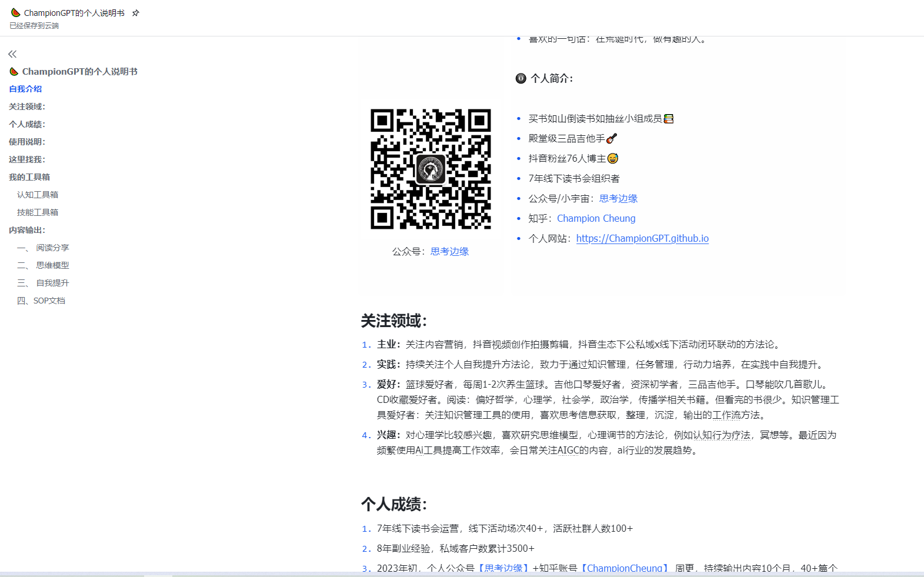Viewport: 924px width, 577px height.
Task: Go to 三、自我提升 outline item
Action: [43, 283]
